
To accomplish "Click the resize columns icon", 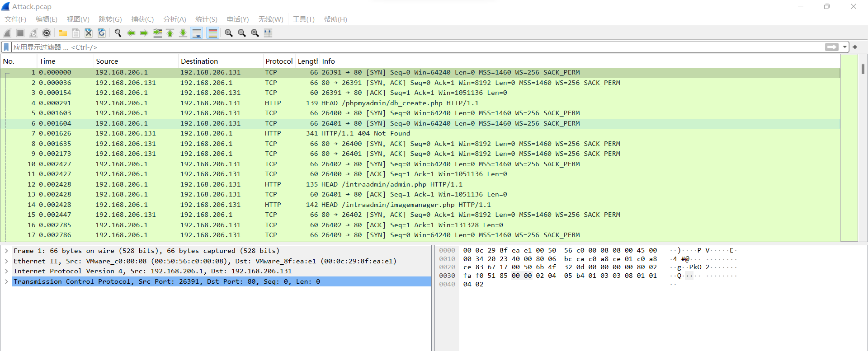I will tap(268, 33).
